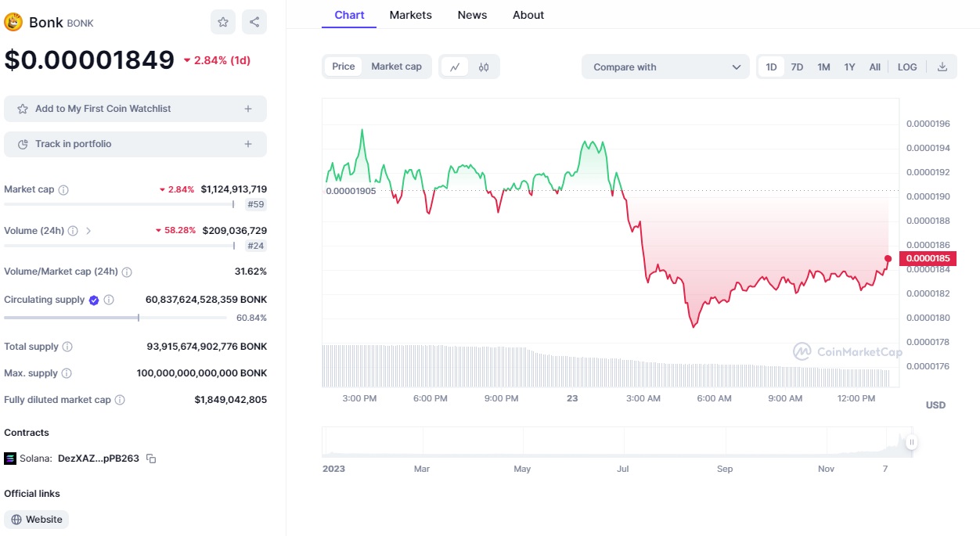
Task: Show info tooltip for Volume (24h)
Action: click(73, 231)
